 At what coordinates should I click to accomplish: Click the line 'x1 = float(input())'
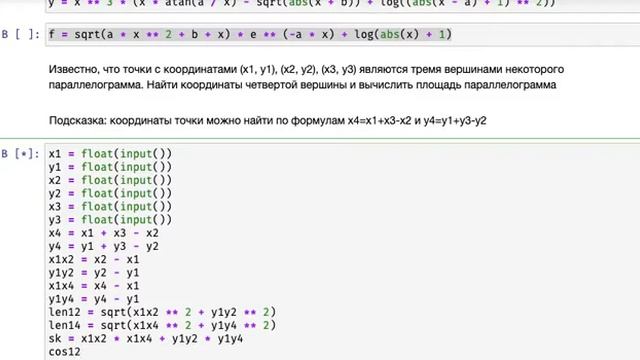click(110, 154)
